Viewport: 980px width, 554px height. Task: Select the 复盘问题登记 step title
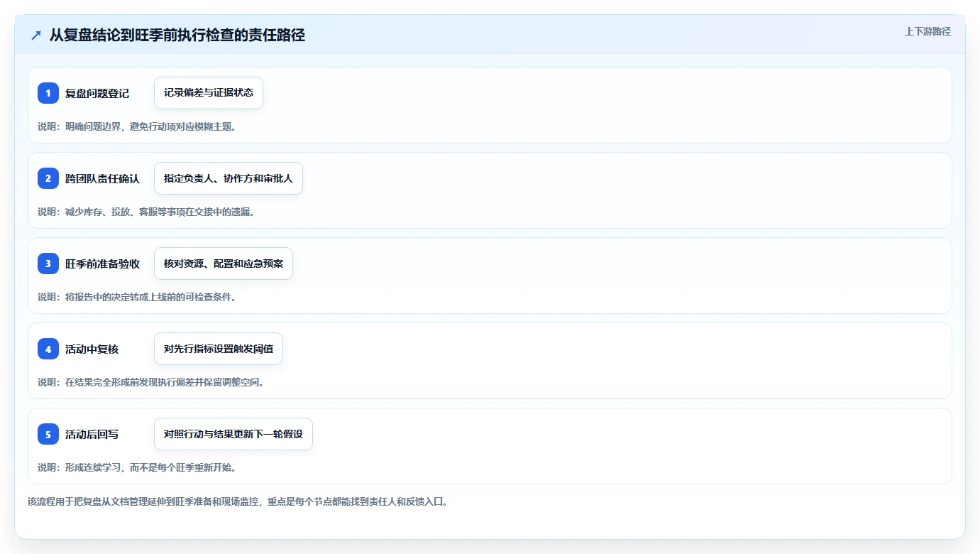97,93
